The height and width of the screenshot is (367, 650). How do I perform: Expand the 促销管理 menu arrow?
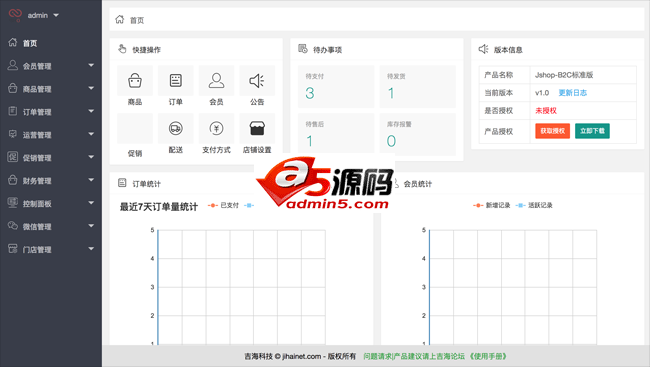[91, 157]
